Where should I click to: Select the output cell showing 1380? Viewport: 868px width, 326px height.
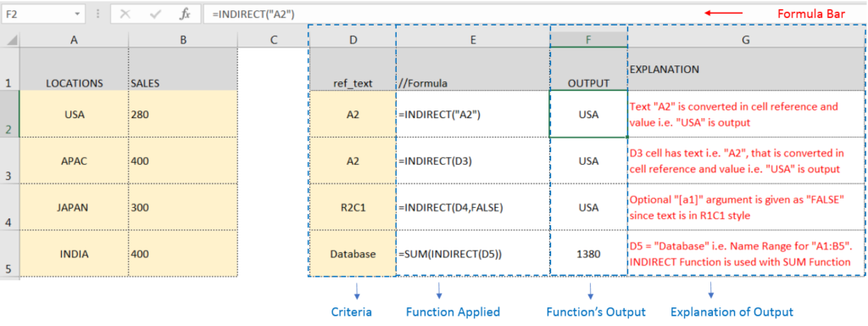589,253
